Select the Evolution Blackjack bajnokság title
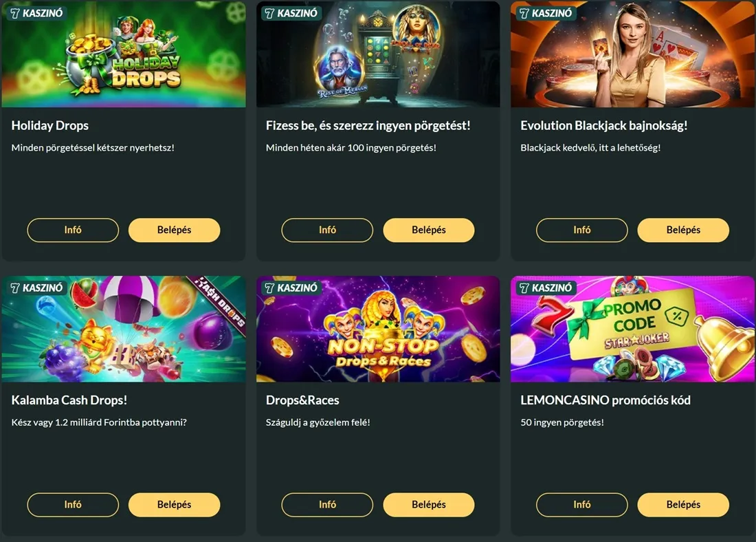 click(x=603, y=125)
